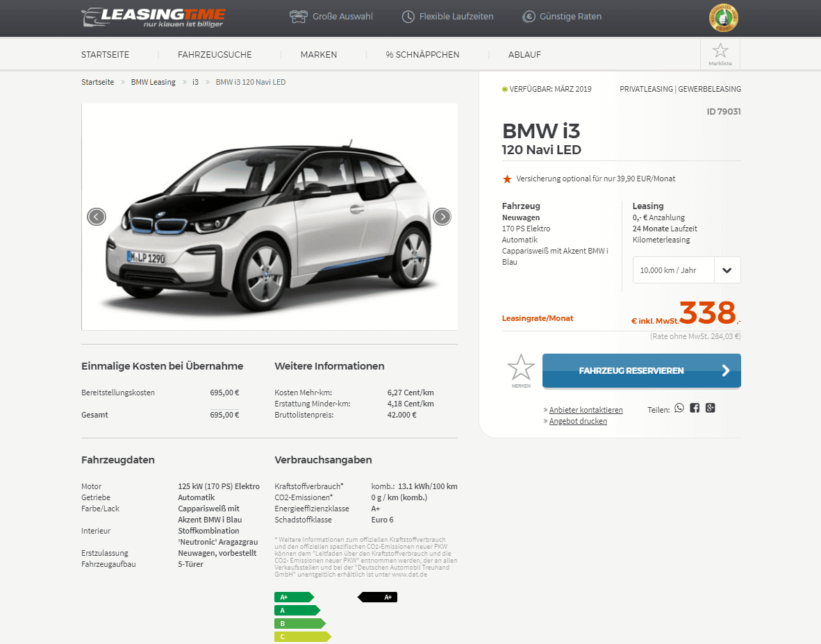Click the 4,18 Cent/km value
Image resolution: width=821 pixels, height=644 pixels.
410,404
